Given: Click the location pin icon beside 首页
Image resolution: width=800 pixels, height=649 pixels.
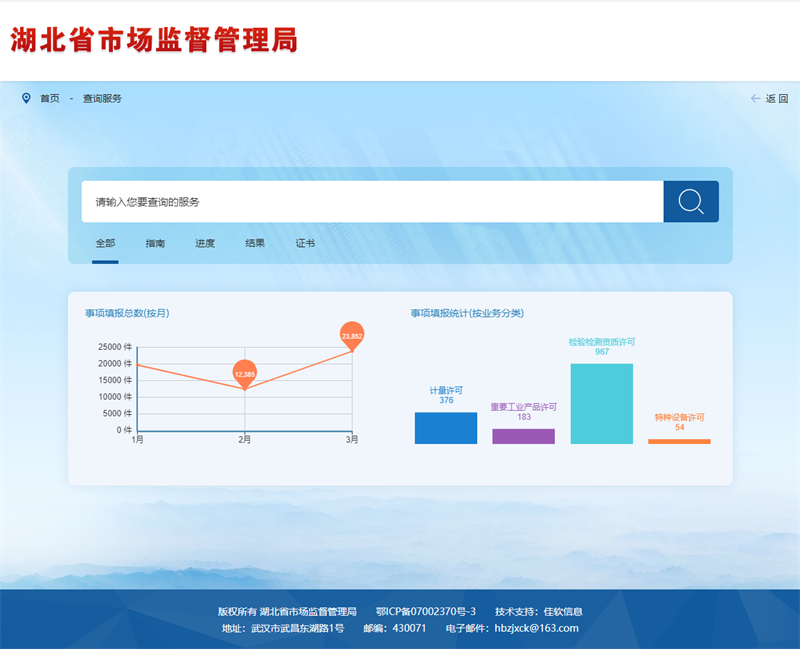Looking at the screenshot, I should tap(26, 98).
